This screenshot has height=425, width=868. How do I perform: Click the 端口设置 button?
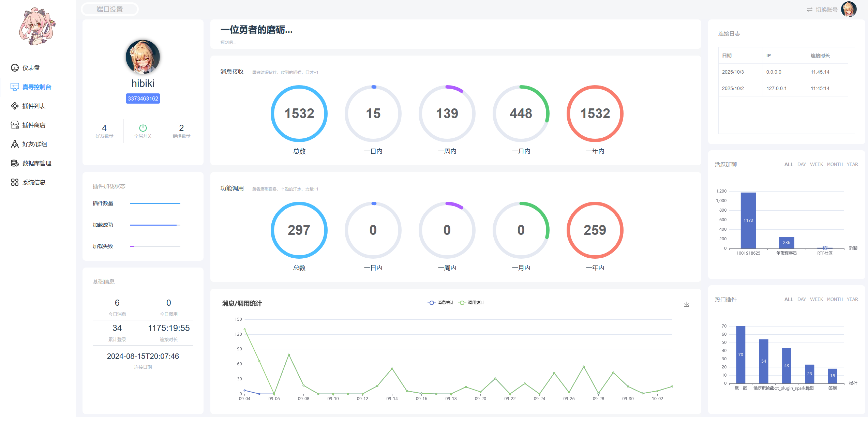[109, 9]
